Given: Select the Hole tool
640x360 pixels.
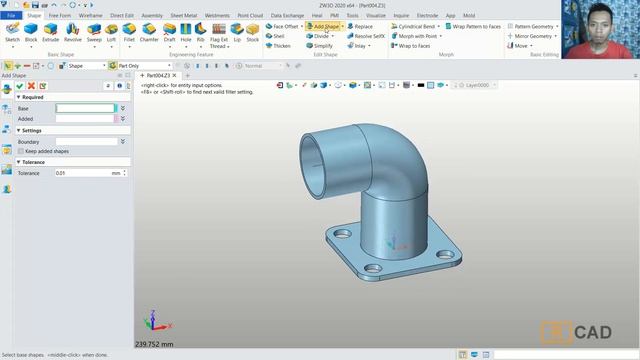Looking at the screenshot, I should [186, 32].
